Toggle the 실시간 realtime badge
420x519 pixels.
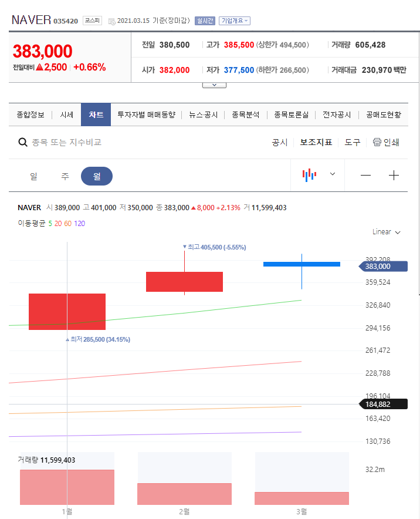pos(205,21)
